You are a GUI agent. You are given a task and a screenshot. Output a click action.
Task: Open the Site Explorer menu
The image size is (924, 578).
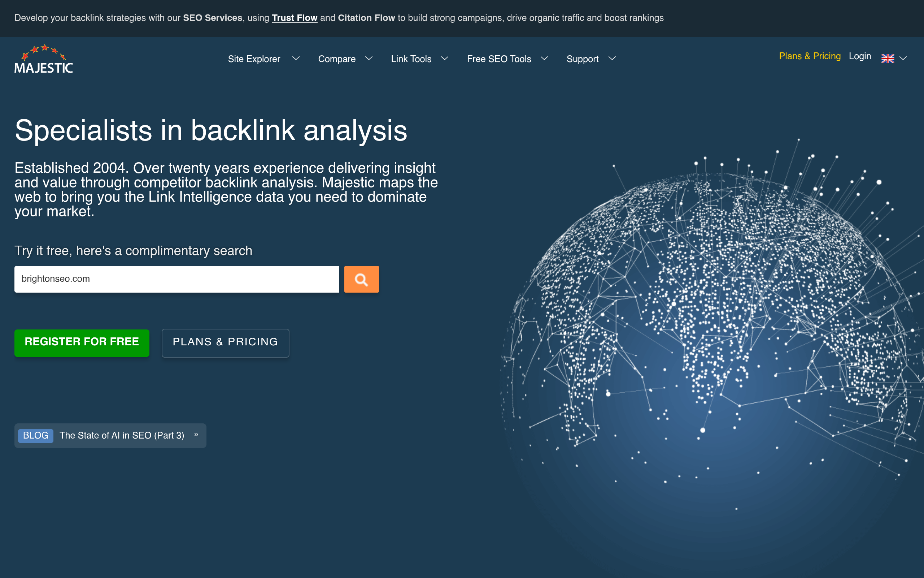pyautogui.click(x=254, y=59)
